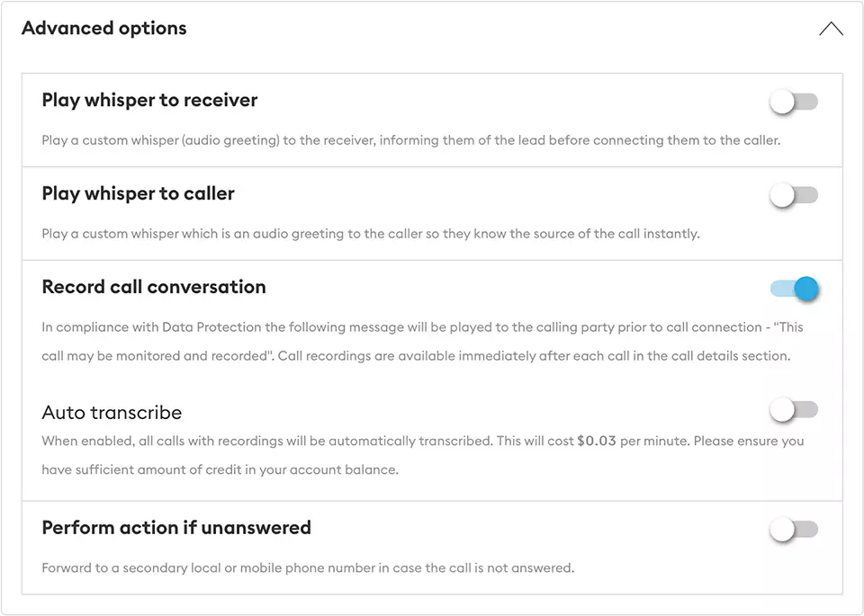Enable the Play whisper to receiver switch

[794, 103]
